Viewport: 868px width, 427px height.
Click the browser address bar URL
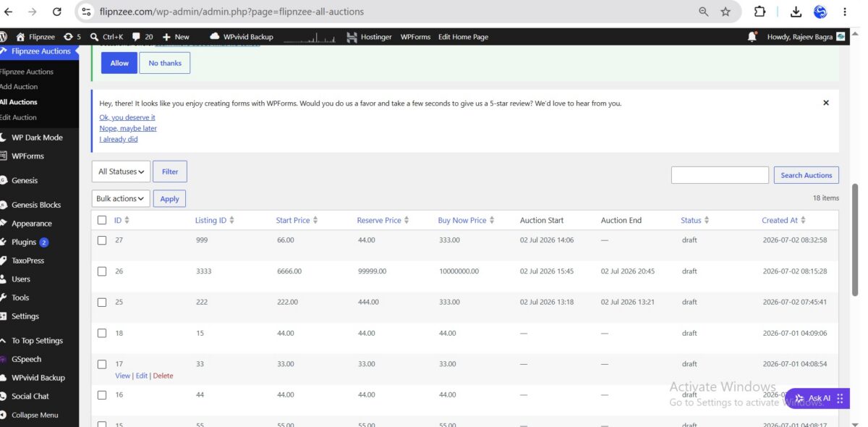pos(231,12)
